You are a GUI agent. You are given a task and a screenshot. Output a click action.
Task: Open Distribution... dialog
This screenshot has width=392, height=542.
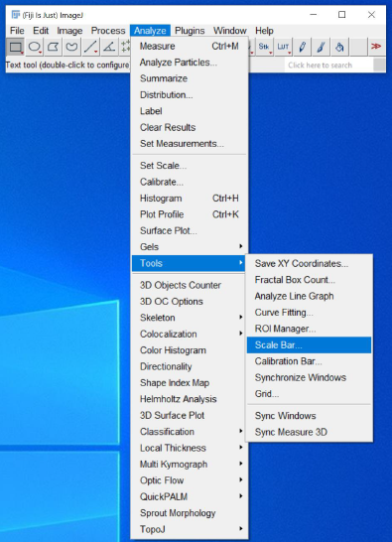(190, 94)
